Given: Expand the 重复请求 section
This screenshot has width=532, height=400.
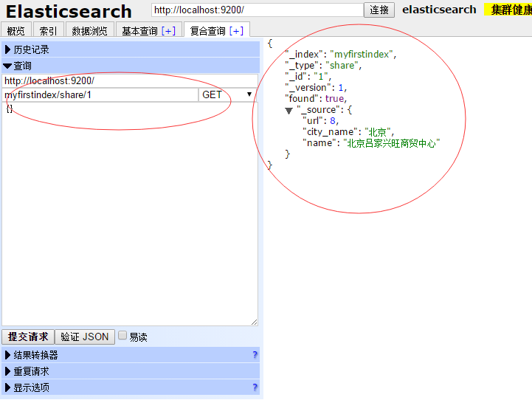Looking at the screenshot, I should coord(131,371).
